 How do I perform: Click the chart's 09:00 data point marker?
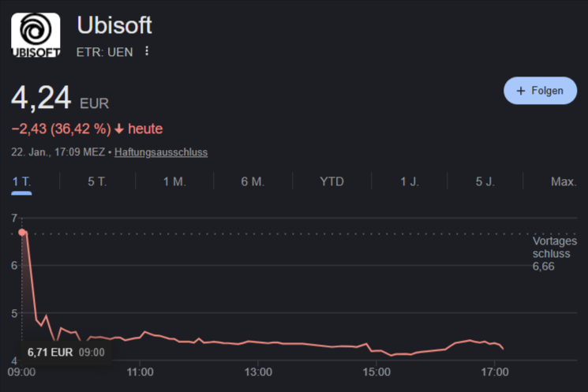pyautogui.click(x=22, y=233)
